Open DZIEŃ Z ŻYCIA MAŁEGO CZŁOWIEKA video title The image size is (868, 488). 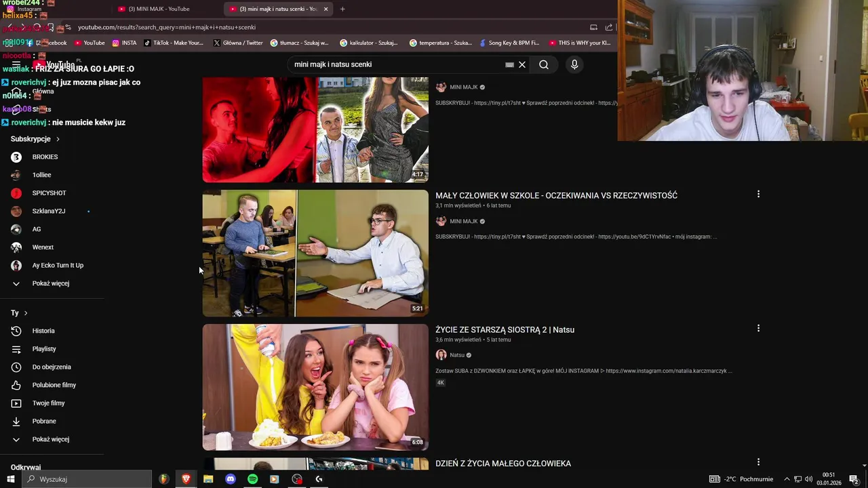[503, 464]
